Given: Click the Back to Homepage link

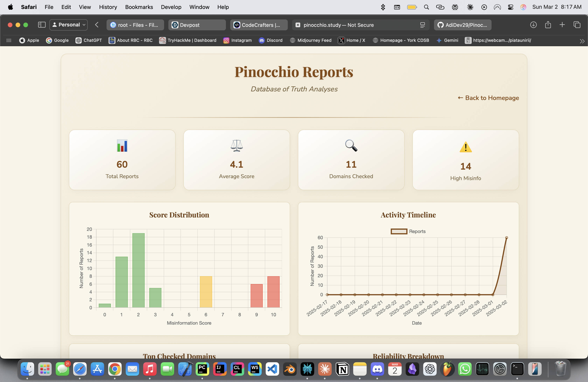Looking at the screenshot, I should 488,98.
